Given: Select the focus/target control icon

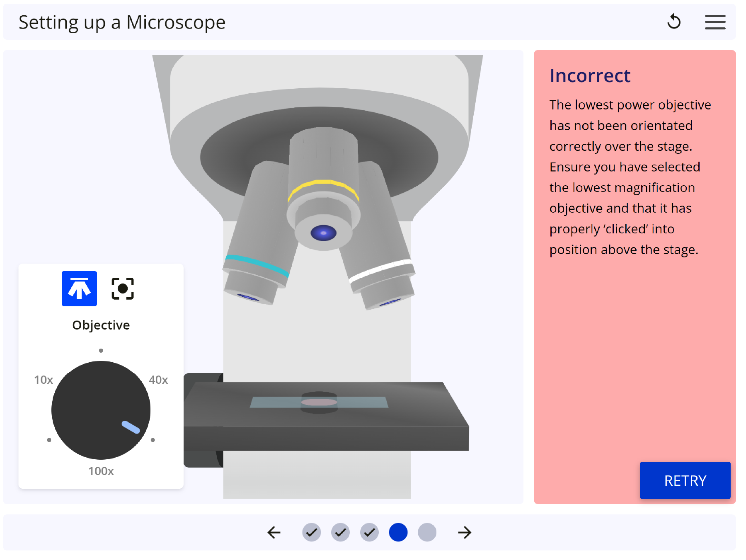Looking at the screenshot, I should click(123, 288).
